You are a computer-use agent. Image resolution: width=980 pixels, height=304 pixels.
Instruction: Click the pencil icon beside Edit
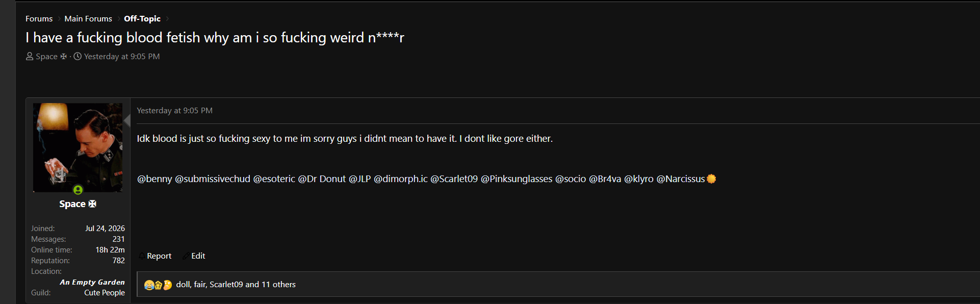pos(186,256)
